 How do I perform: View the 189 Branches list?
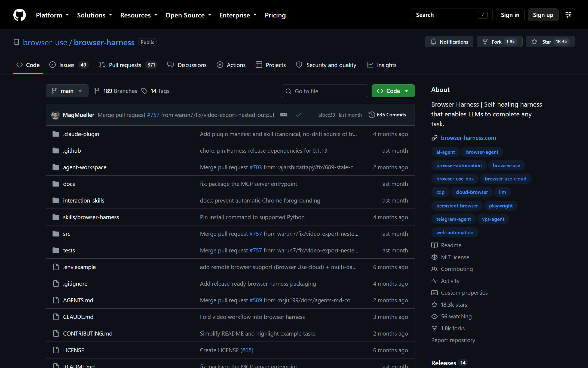coord(115,91)
